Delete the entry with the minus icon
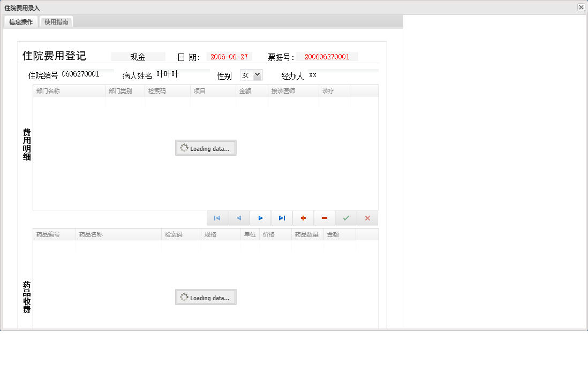Screen dimensions: 588x381 (324, 218)
